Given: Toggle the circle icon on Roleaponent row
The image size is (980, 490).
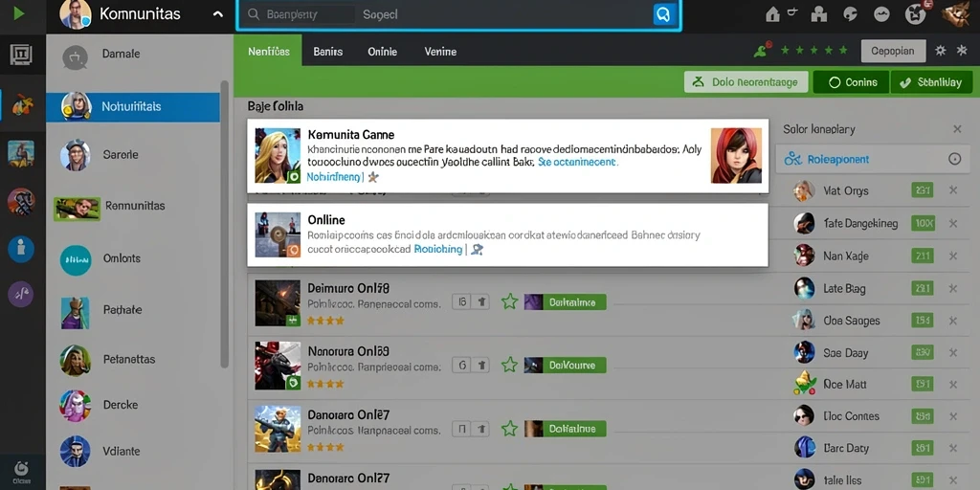Looking at the screenshot, I should 954,159.
